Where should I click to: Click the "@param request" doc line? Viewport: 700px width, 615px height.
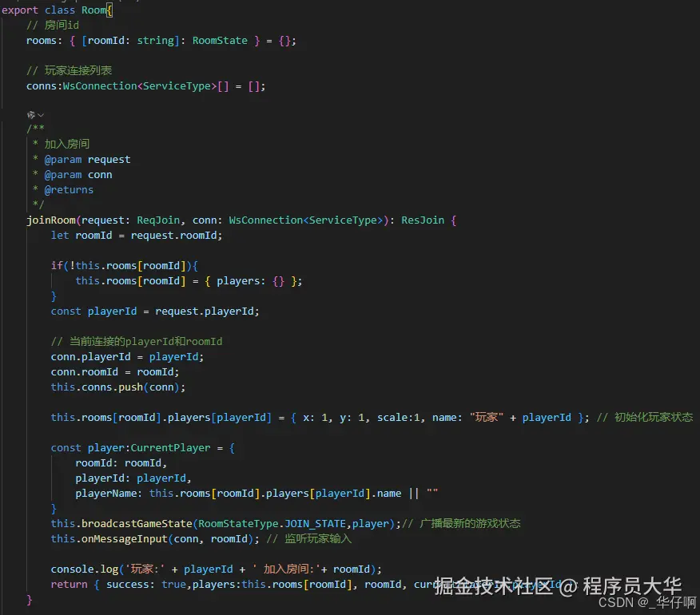[x=88, y=159]
